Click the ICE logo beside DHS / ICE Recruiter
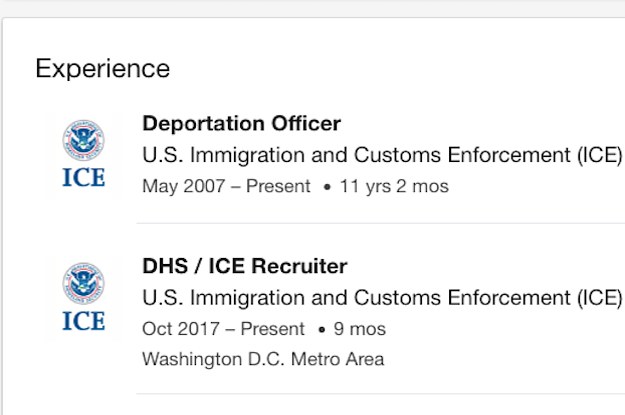The height and width of the screenshot is (415, 625). [83, 297]
